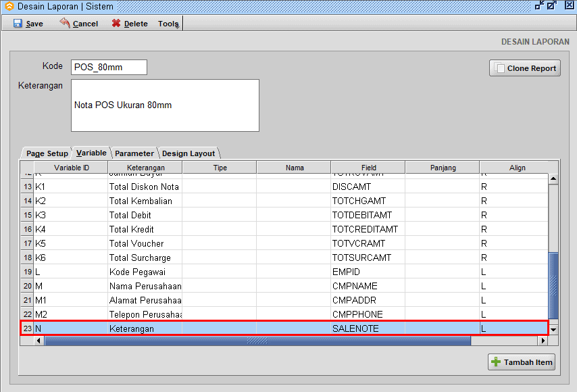Click the table scroll down arrow
The height and width of the screenshot is (392, 577).
(553, 329)
